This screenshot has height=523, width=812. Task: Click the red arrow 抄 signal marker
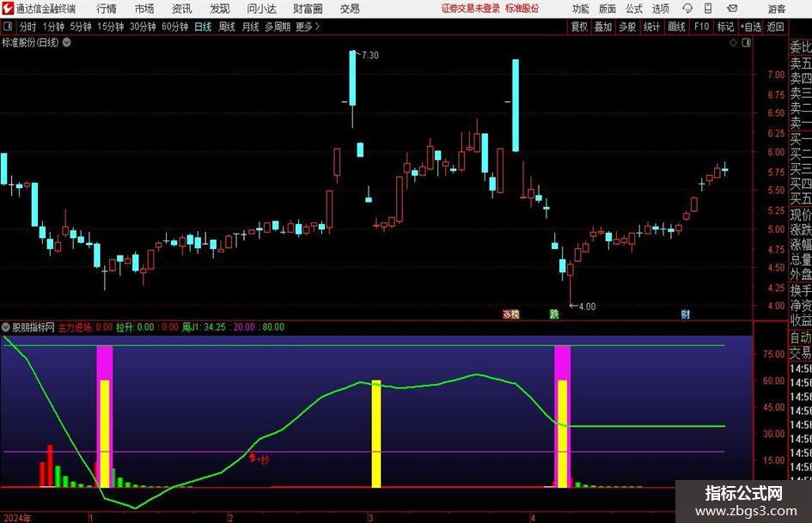(259, 459)
